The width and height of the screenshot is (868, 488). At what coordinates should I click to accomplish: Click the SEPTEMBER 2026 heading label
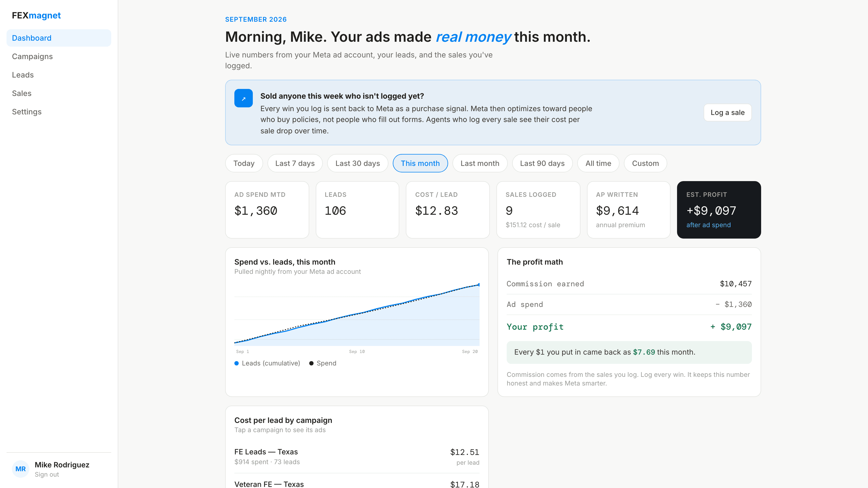coord(256,20)
